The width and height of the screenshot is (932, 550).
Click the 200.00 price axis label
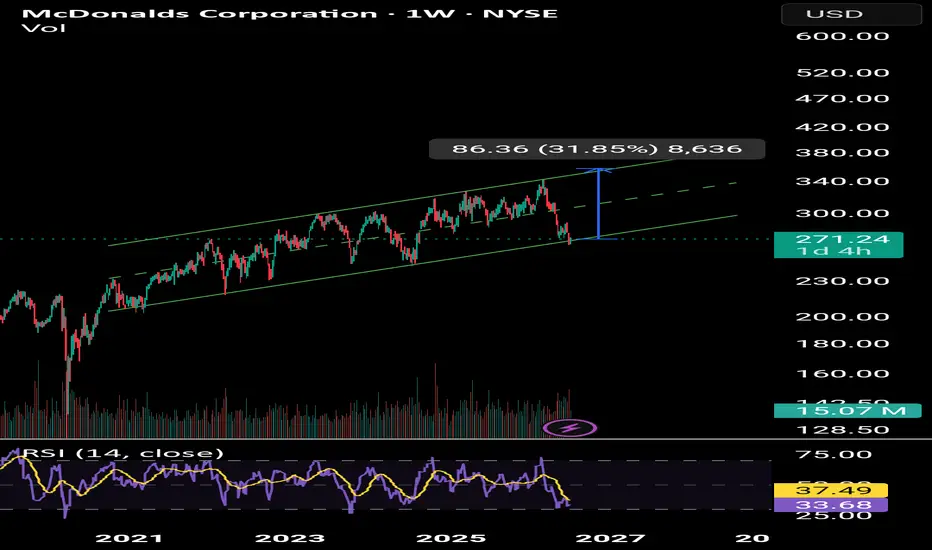tap(842, 317)
